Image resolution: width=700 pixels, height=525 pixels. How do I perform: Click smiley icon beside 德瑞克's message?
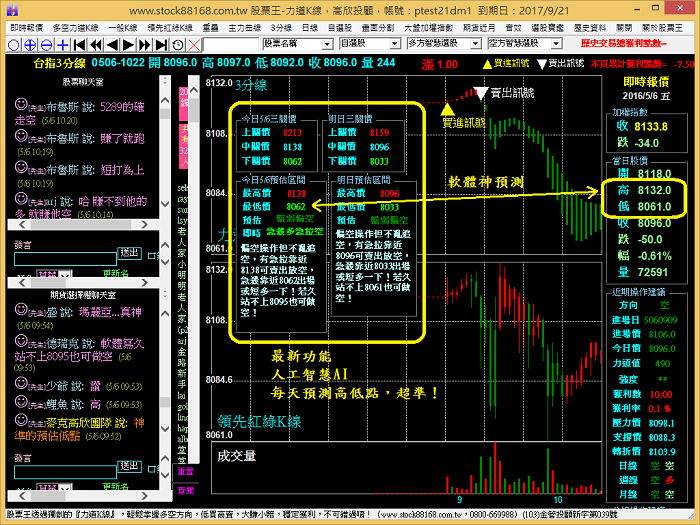(x=21, y=341)
